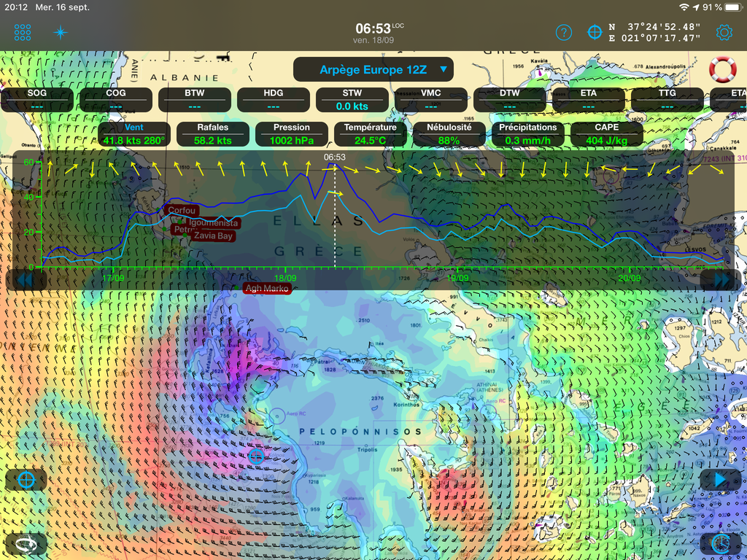This screenshot has height=560, width=747.
Task: Tap the 20/09 date on timeline
Action: click(x=630, y=278)
